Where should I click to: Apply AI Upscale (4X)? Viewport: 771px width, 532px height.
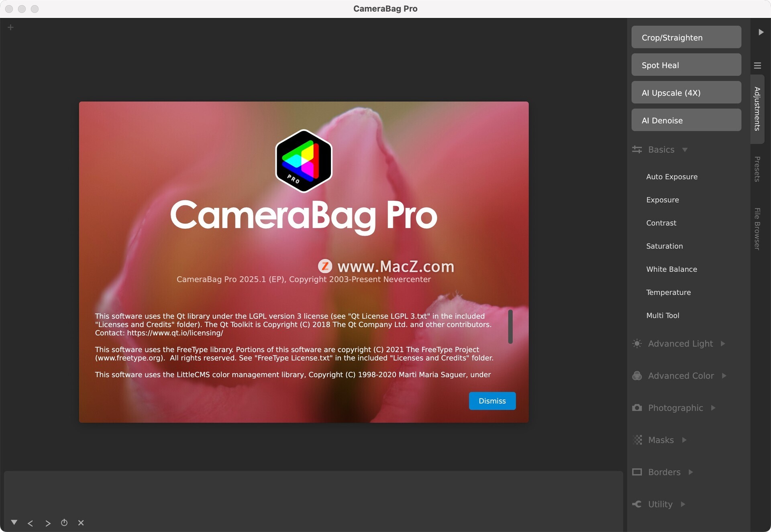686,92
